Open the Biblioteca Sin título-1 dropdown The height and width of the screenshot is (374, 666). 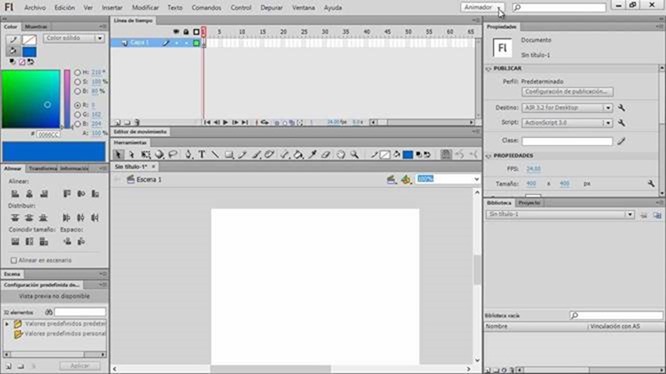tap(560, 214)
